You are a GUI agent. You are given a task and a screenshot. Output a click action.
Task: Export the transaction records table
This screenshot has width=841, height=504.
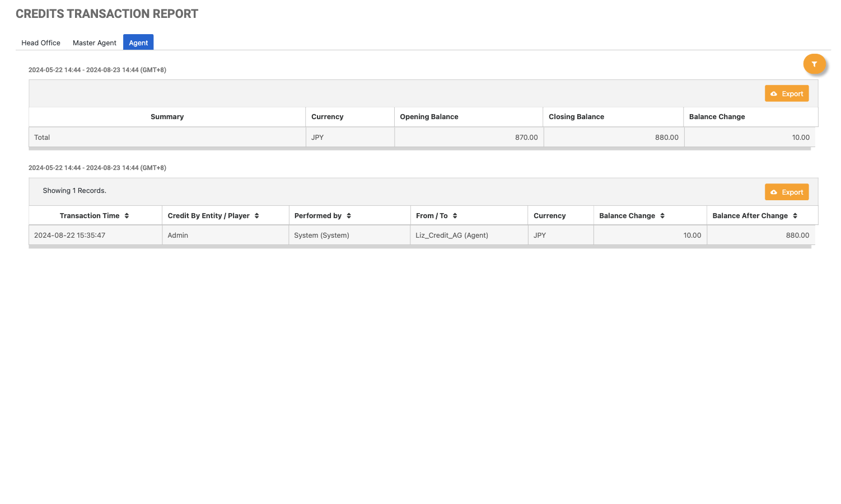[787, 192]
